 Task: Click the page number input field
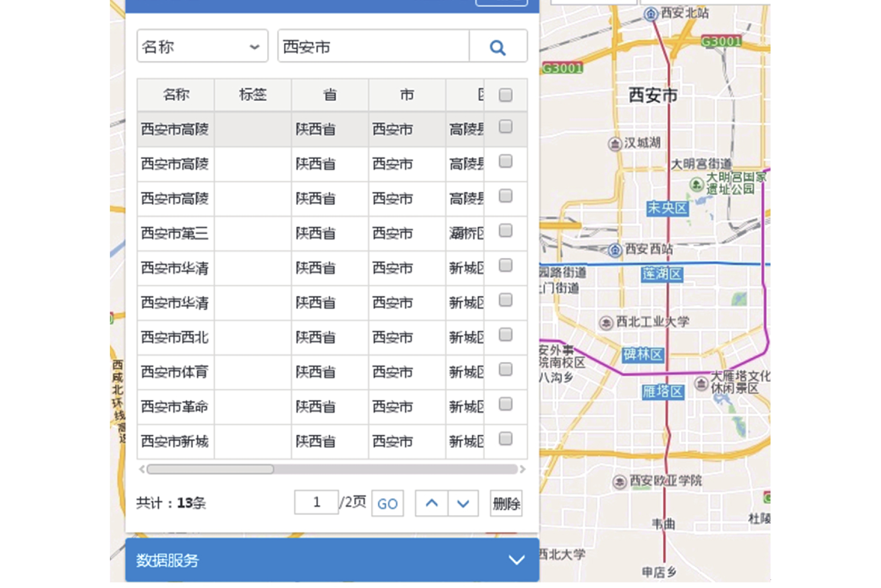coord(317,502)
